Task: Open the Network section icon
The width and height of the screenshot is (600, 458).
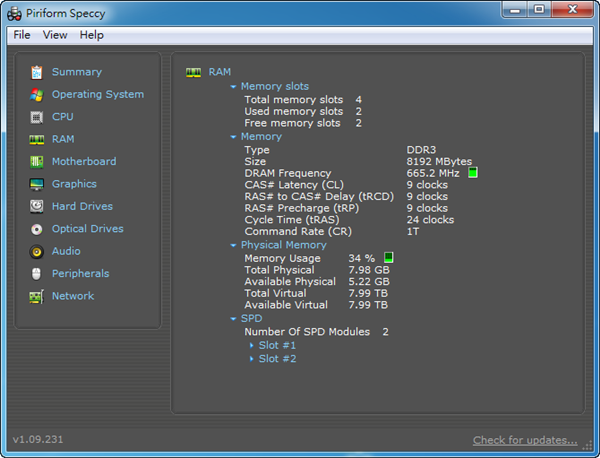Action: 37,297
